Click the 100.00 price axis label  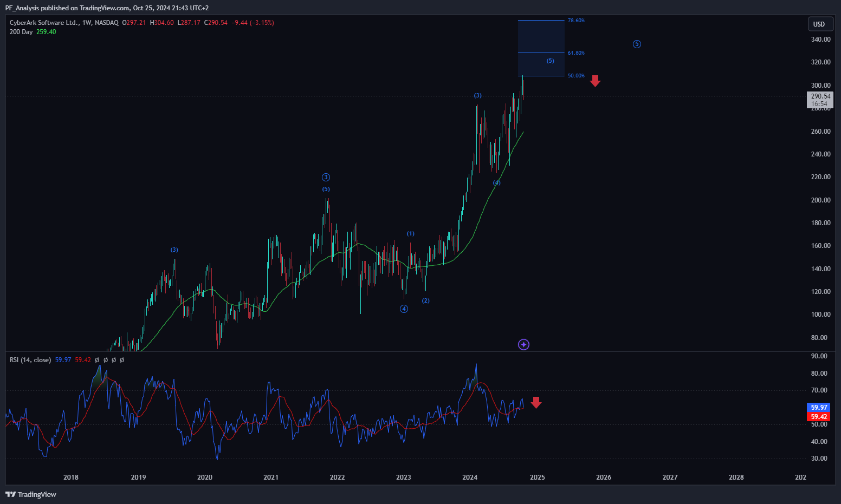[820, 314]
